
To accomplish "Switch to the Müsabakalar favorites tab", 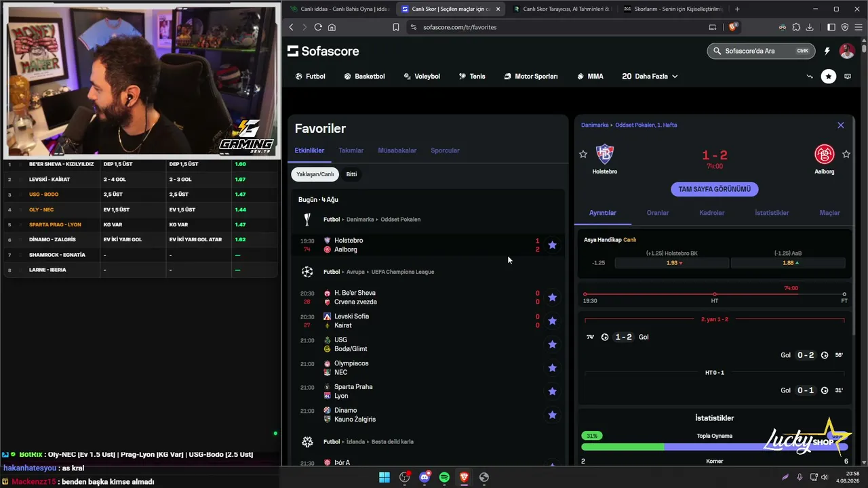I will [x=397, y=150].
